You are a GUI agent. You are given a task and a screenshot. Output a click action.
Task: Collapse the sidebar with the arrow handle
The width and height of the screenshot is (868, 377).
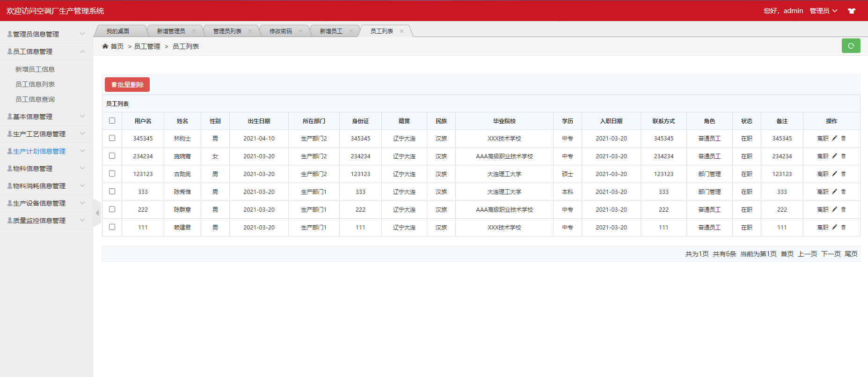pyautogui.click(x=97, y=213)
